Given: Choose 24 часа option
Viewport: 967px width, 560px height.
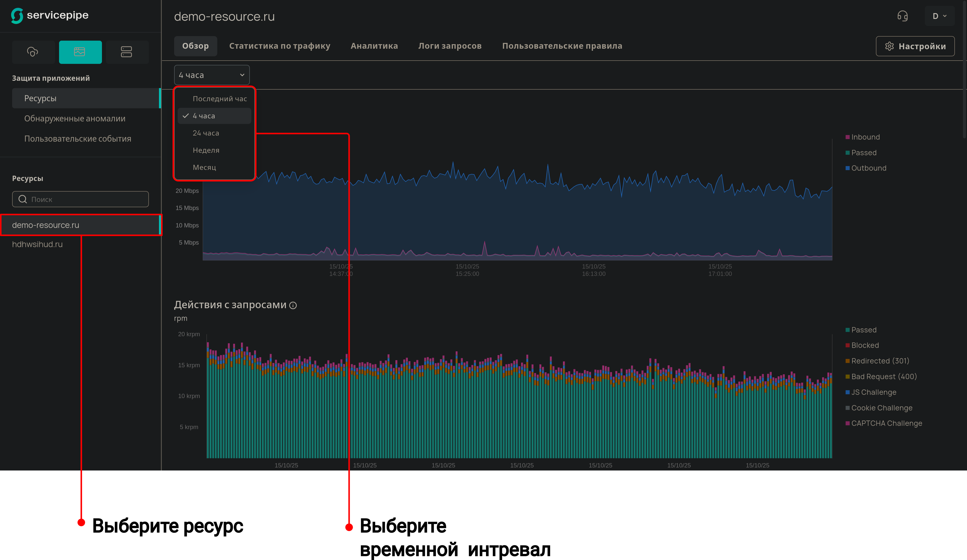Looking at the screenshot, I should 214,133.
